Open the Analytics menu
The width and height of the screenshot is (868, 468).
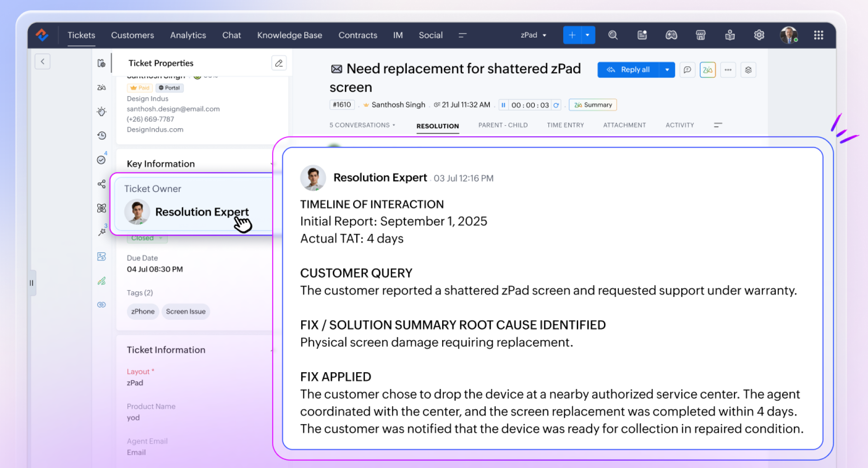188,35
